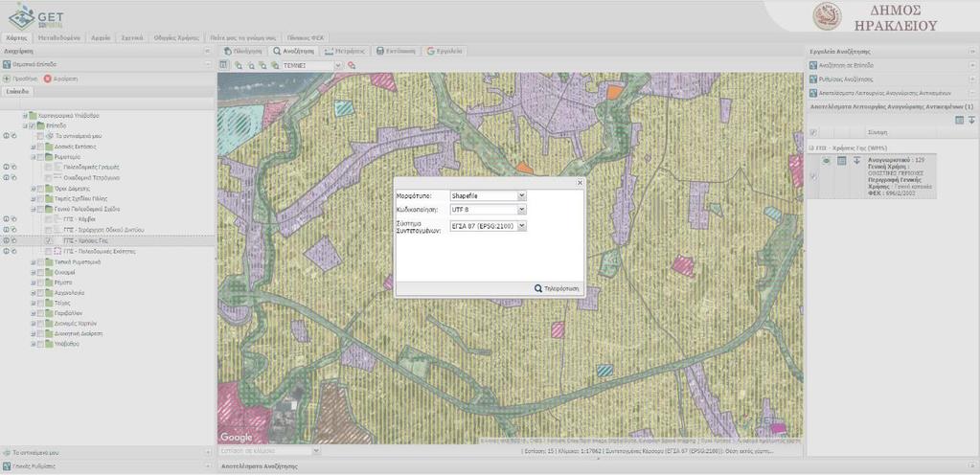Open the Πείτε μας τη γνώμη σας tab
980x475 pixels.
pyautogui.click(x=243, y=37)
